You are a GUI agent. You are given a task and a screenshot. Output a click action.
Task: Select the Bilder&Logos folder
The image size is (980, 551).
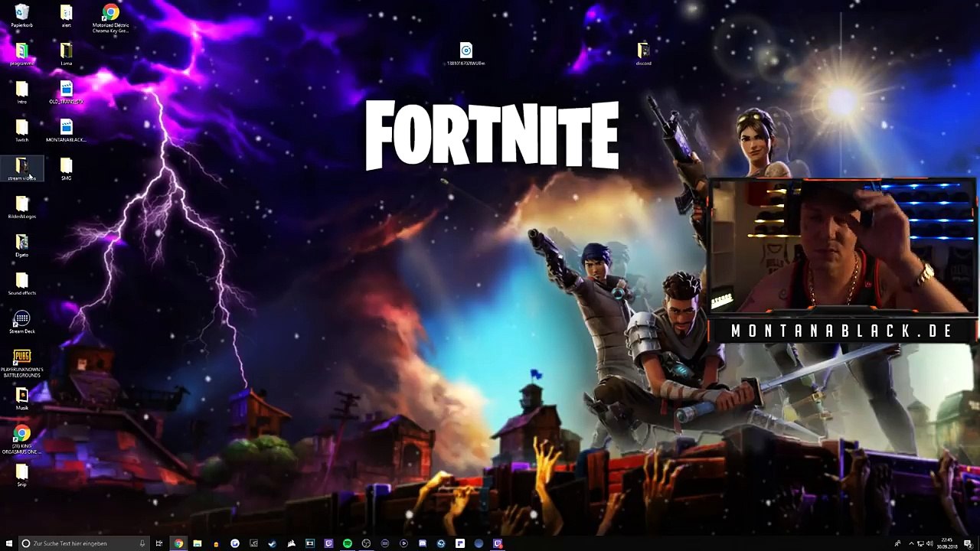21,207
